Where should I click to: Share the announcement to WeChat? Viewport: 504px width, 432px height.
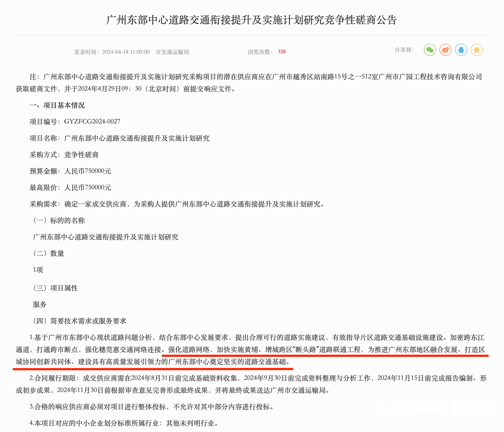pos(430,50)
